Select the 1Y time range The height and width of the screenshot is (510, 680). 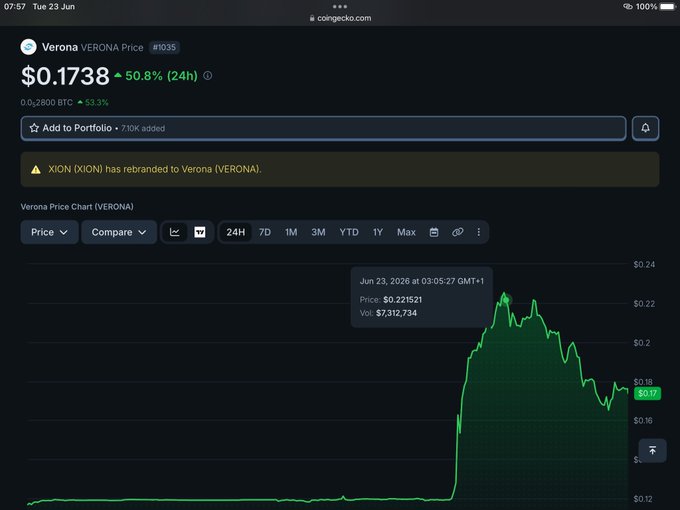tap(378, 232)
